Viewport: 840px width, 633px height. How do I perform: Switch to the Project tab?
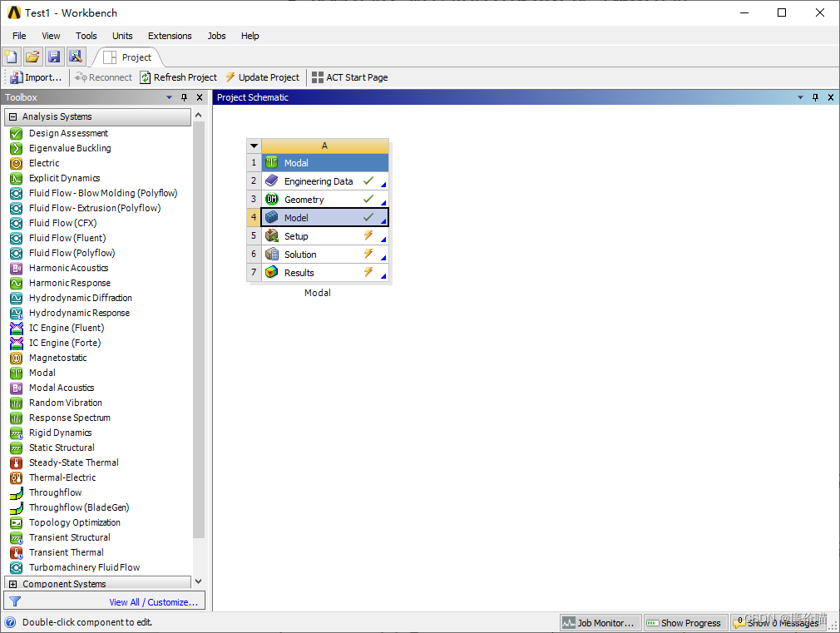127,57
